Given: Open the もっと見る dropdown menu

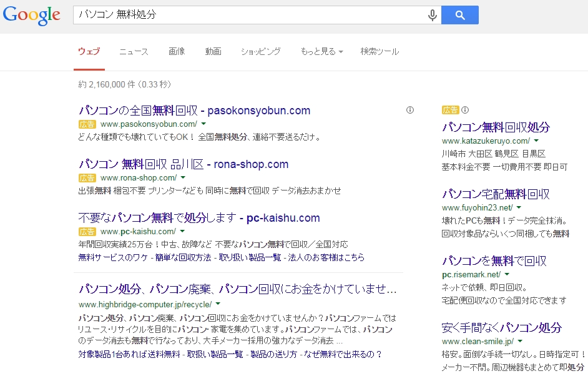Looking at the screenshot, I should point(321,52).
